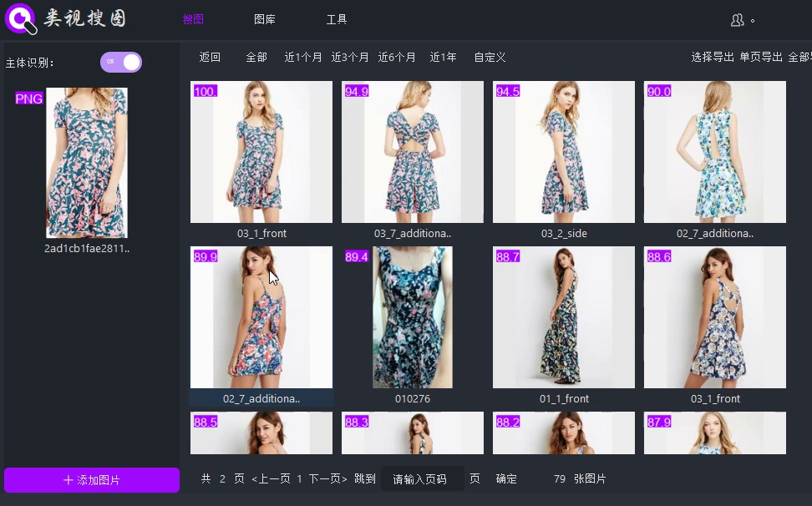Open the 03_7_additiona.. result thumbnail
The width and height of the screenshot is (812, 506).
[x=413, y=152]
